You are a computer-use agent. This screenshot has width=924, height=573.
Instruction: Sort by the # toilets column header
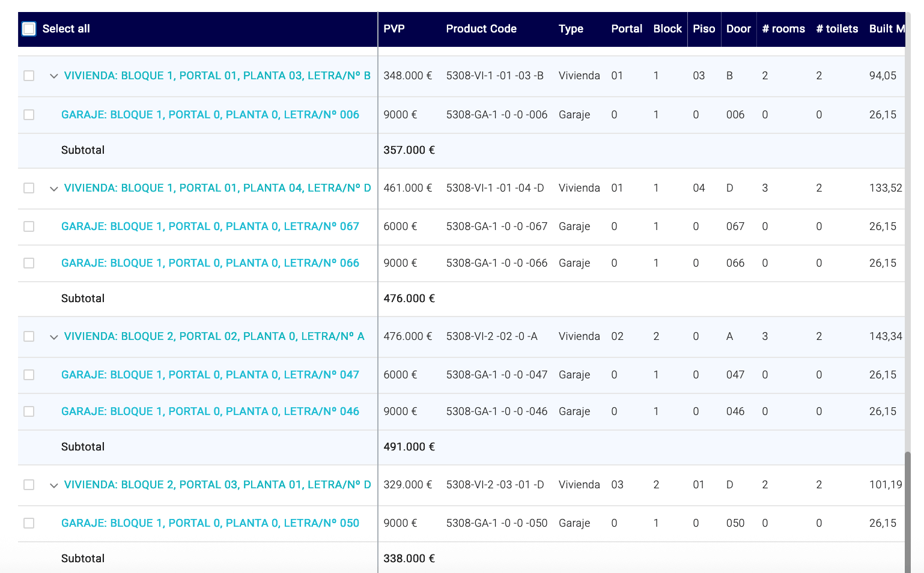(x=837, y=29)
